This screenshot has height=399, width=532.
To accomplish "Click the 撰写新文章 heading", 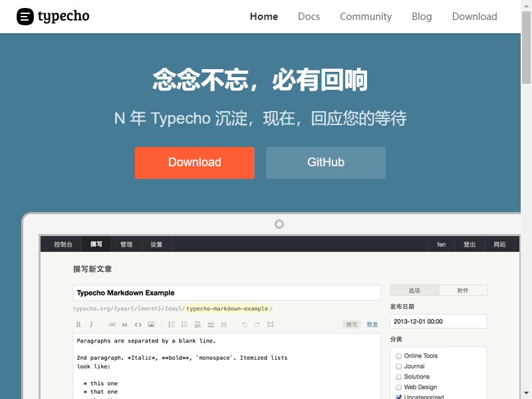I will [x=92, y=269].
